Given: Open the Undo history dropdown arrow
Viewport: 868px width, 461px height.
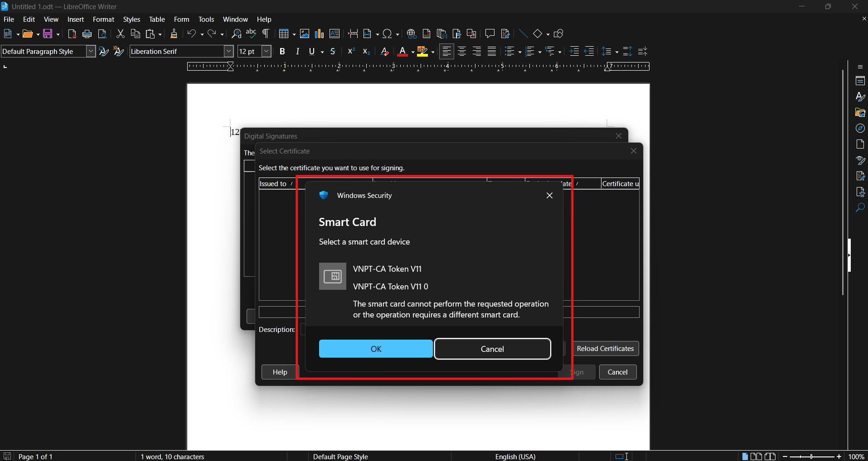Looking at the screenshot, I should [202, 34].
